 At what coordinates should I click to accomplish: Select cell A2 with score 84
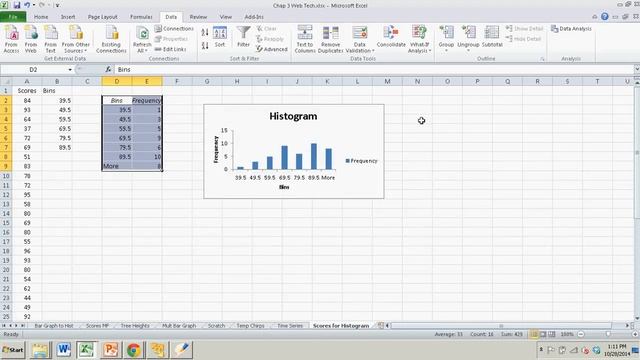pos(27,100)
